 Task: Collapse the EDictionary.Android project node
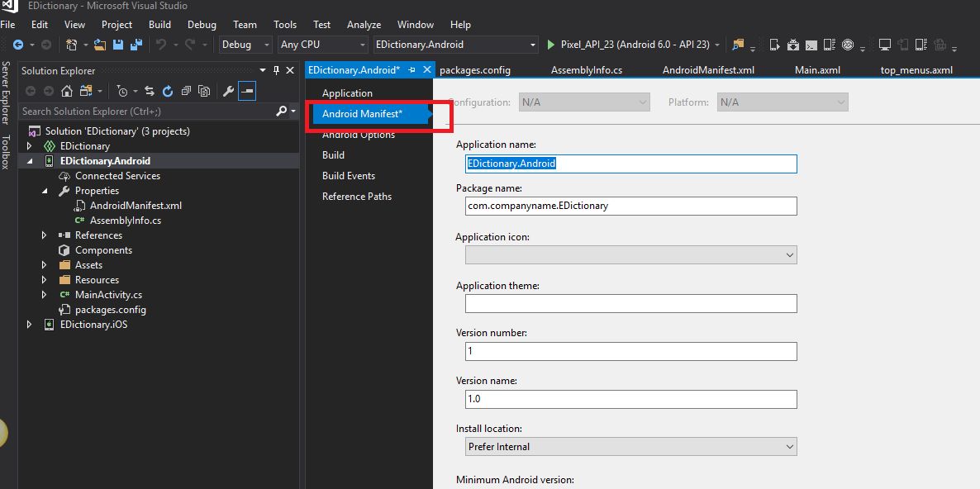(29, 161)
